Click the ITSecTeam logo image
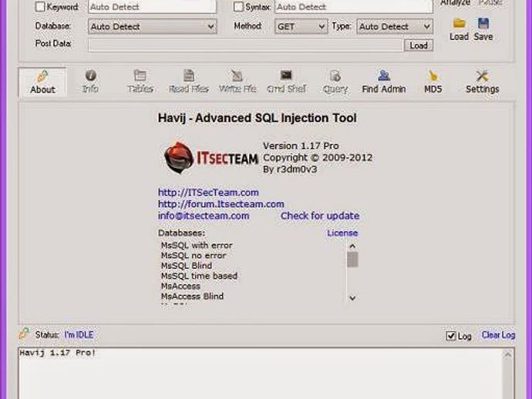532x399 pixels. pos(210,158)
